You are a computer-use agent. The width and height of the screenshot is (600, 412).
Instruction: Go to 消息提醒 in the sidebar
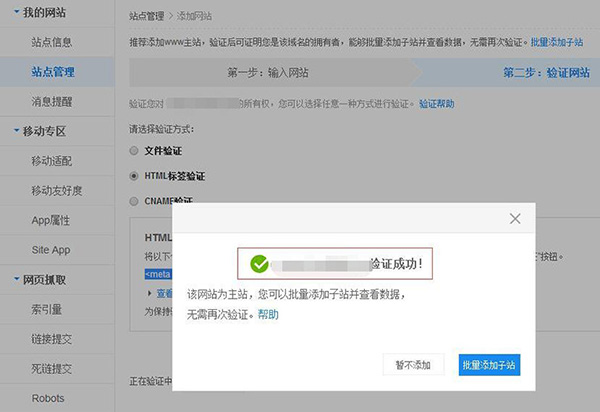(x=51, y=101)
